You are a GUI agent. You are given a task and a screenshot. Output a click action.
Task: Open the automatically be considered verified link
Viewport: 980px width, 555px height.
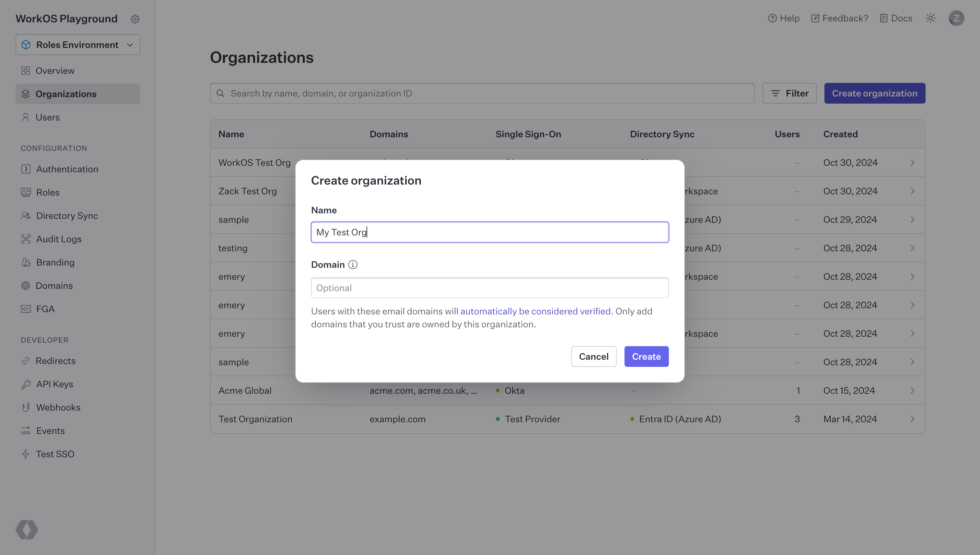click(536, 311)
